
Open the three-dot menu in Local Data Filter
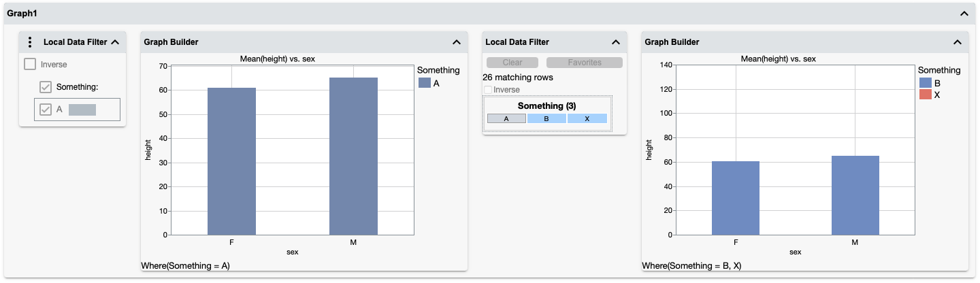click(x=29, y=42)
